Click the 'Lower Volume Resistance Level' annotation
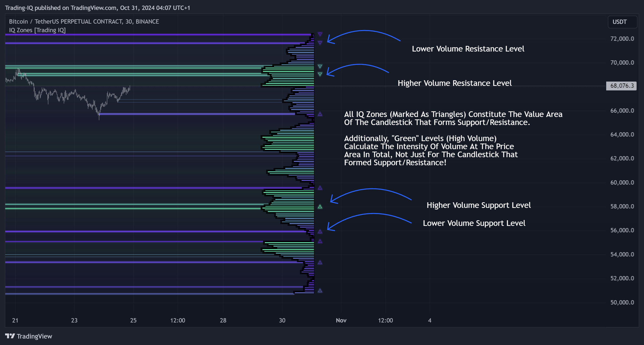This screenshot has height=345, width=644. [x=468, y=49]
